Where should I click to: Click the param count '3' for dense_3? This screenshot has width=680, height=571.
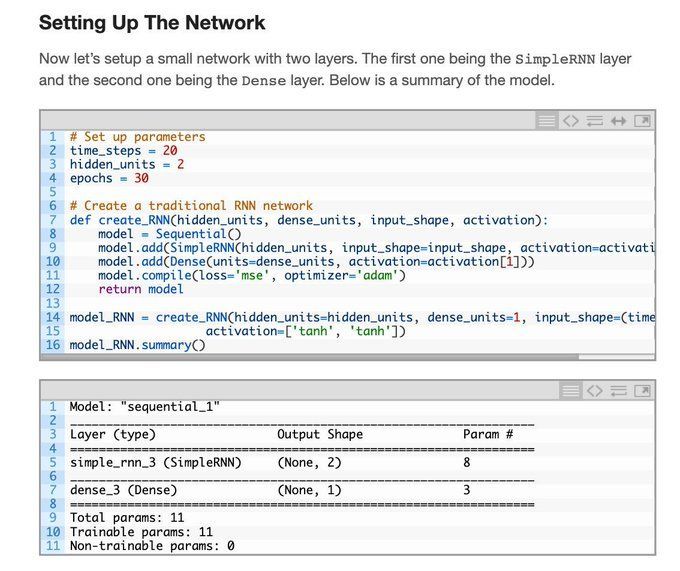(x=467, y=490)
